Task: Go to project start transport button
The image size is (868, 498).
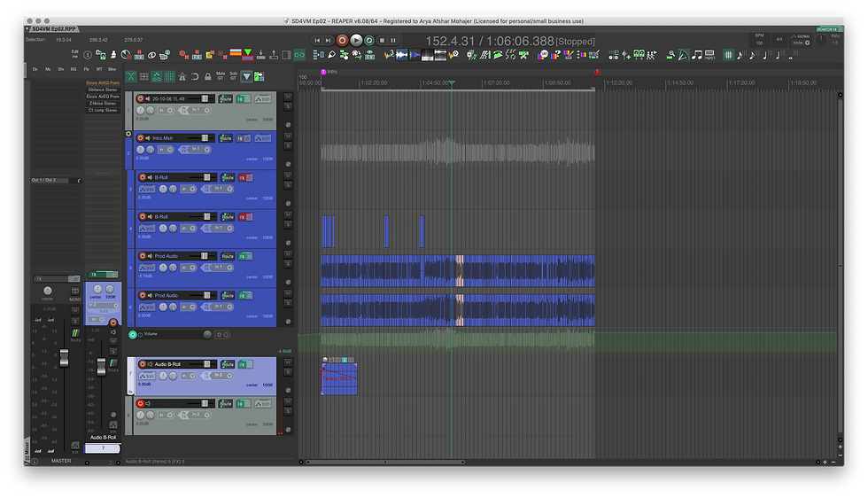Action: coord(317,40)
